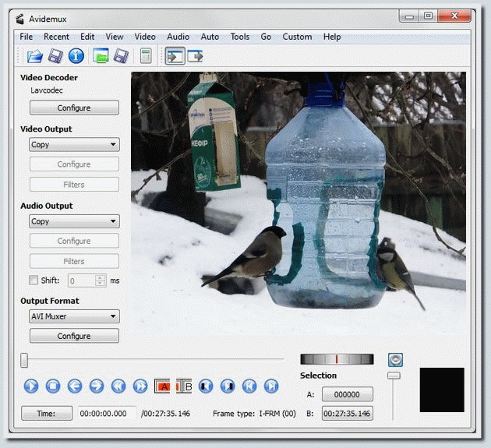Click Filters under Video Output
491x448 pixels.
pyautogui.click(x=74, y=185)
